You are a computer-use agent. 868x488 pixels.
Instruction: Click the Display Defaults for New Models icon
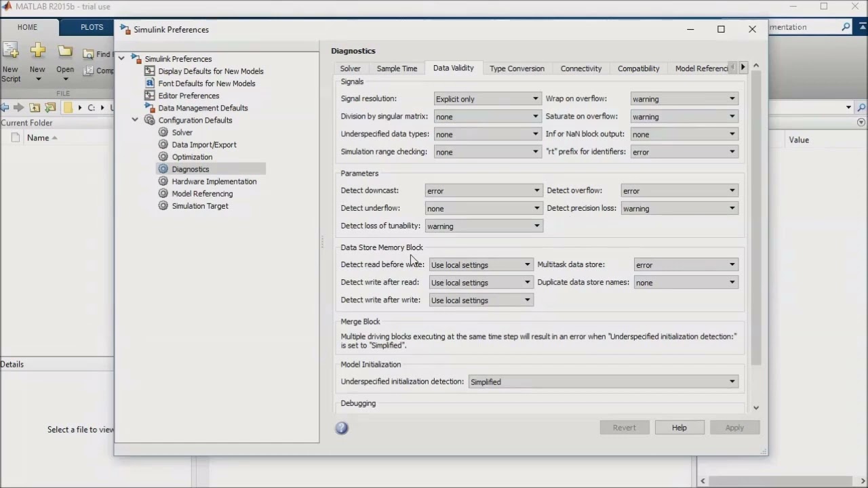pyautogui.click(x=151, y=71)
